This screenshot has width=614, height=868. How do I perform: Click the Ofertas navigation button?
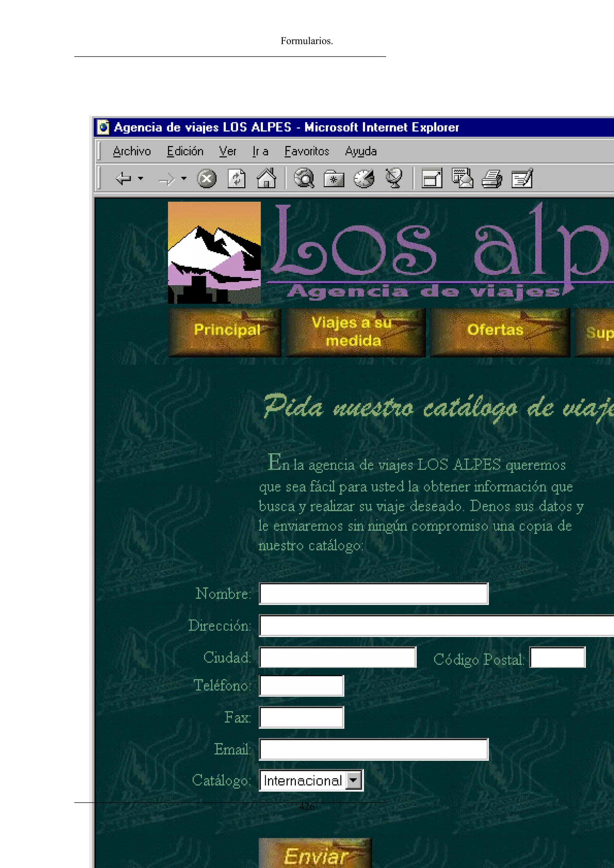[x=500, y=332]
